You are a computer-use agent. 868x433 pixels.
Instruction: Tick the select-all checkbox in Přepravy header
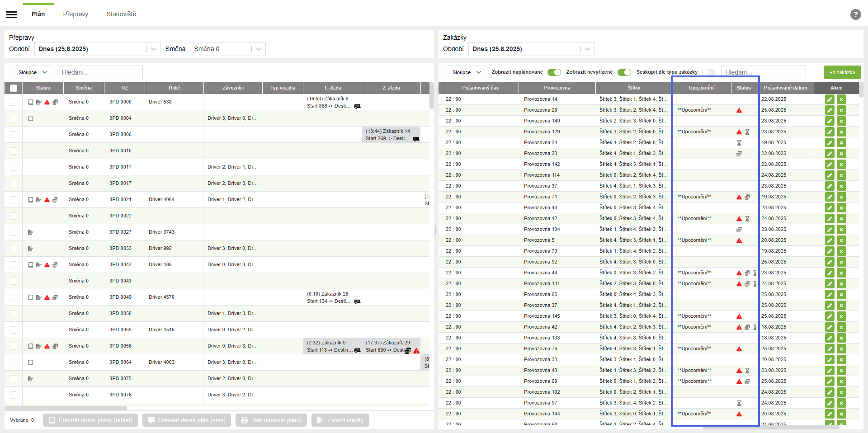click(x=14, y=88)
